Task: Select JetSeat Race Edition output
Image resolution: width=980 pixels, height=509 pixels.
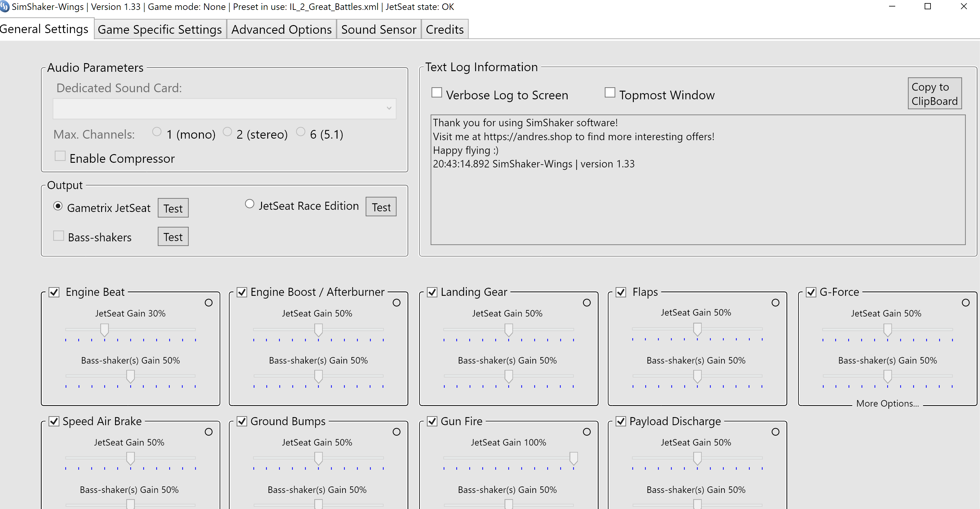Action: tap(250, 204)
